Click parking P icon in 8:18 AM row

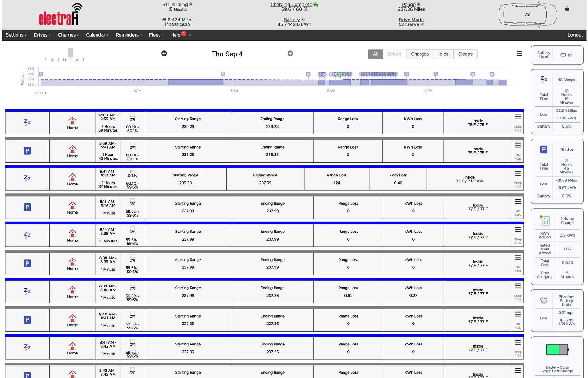27,207
